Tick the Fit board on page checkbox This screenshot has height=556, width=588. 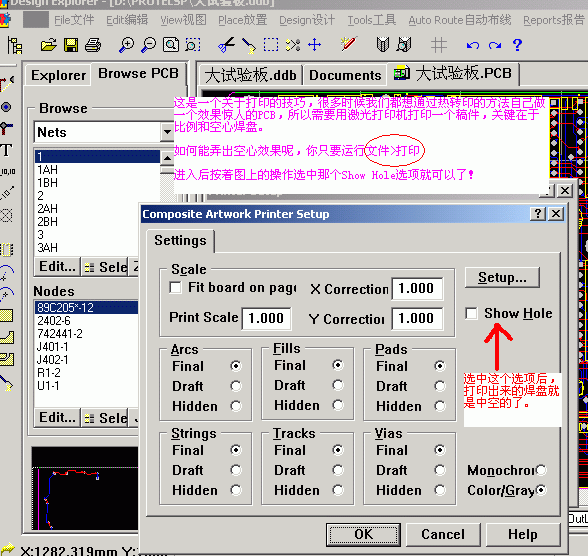click(x=176, y=288)
